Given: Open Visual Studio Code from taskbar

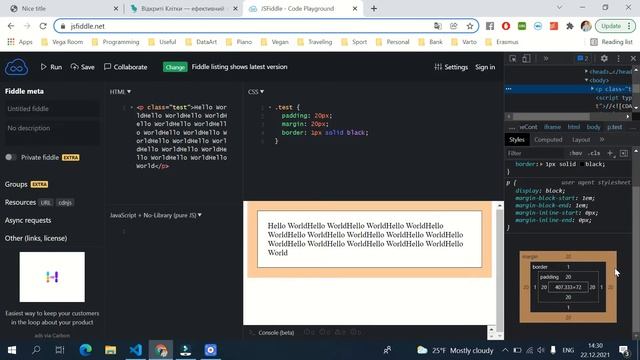Looking at the screenshot, I should 136,350.
